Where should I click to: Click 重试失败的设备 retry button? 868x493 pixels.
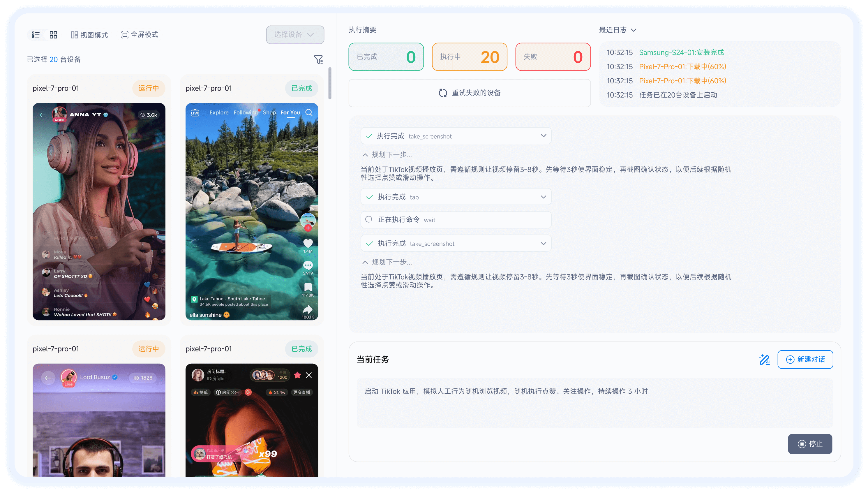pyautogui.click(x=469, y=93)
